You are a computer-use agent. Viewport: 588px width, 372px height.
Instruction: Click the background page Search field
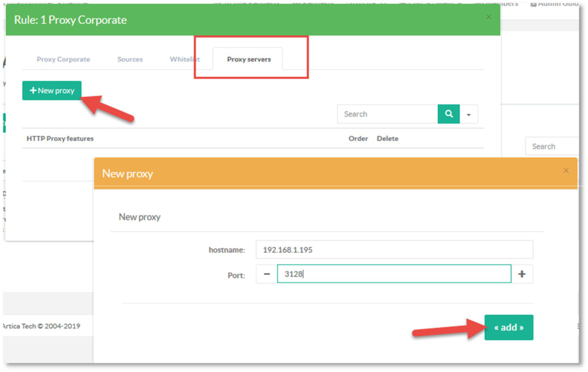[x=552, y=146]
